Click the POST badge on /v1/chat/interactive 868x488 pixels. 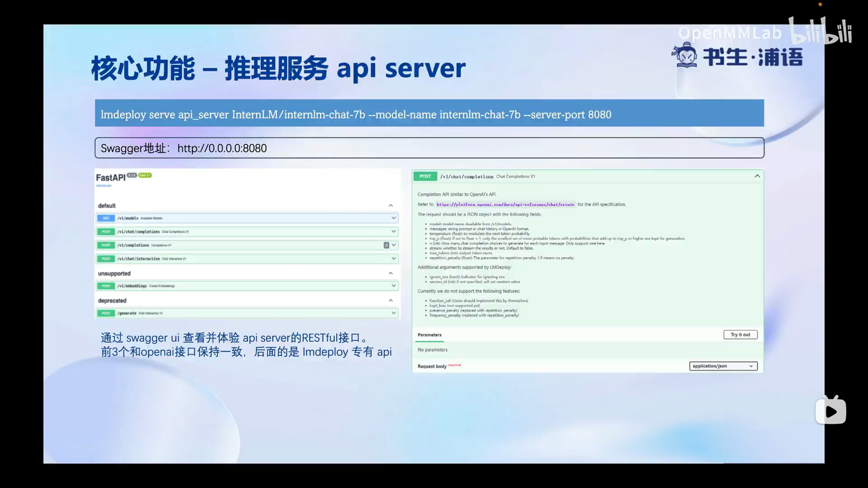click(106, 259)
